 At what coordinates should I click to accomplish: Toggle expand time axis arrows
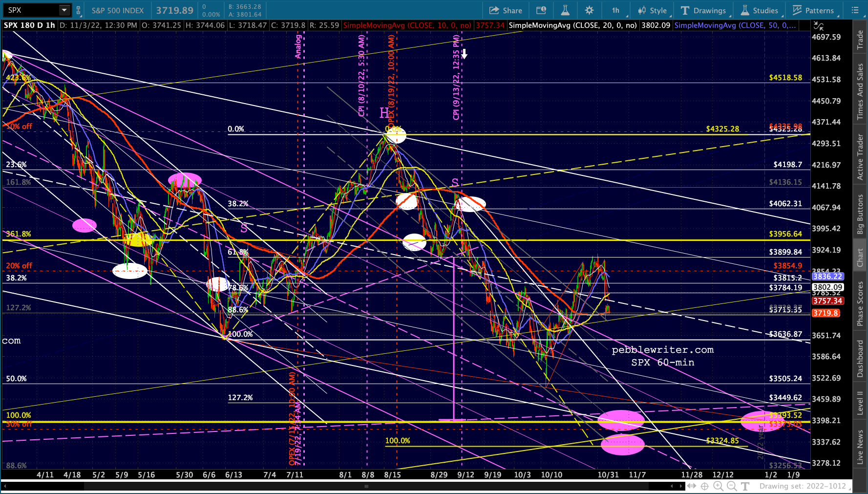(691, 486)
